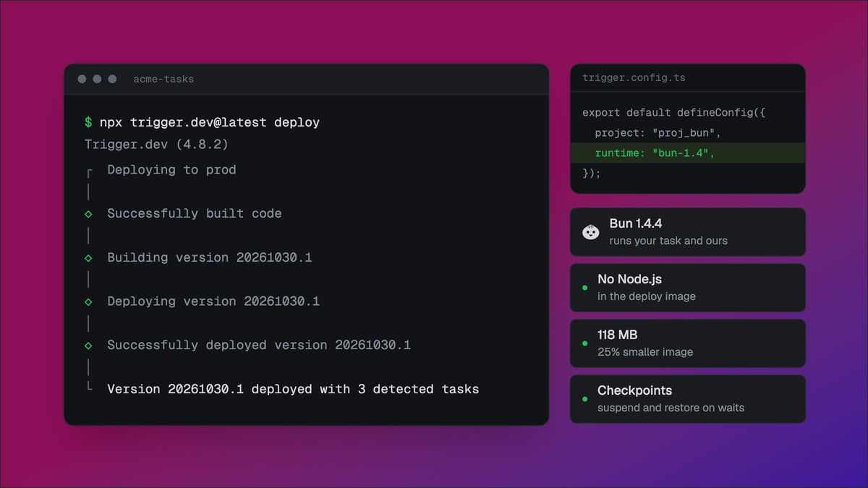Click "Version 20261030.1 deployed with 3 detected tasks"
This screenshot has height=488, width=868.
click(293, 389)
